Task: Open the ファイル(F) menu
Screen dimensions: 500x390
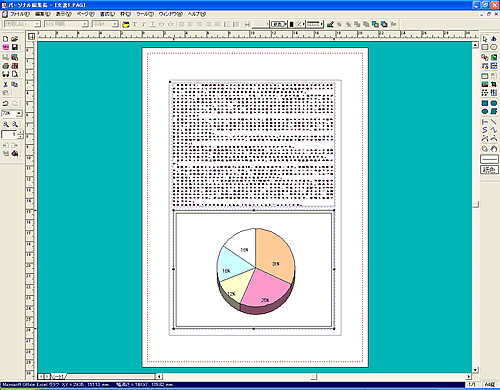Action: click(x=20, y=14)
